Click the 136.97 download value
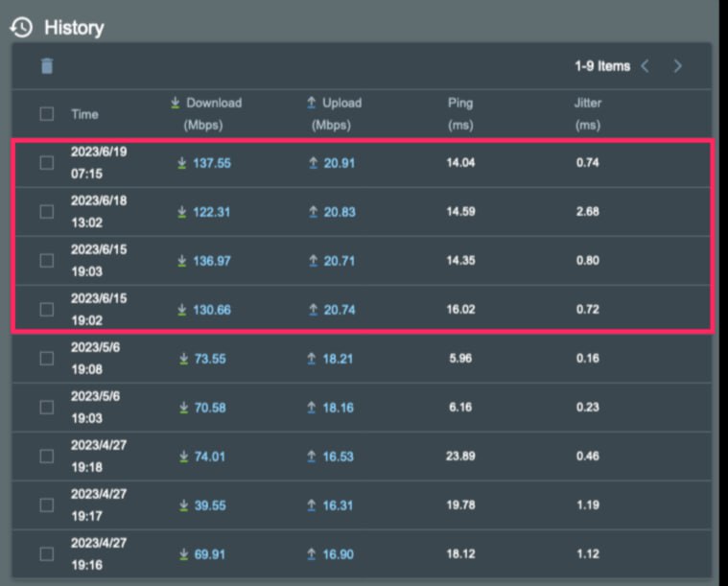Screen dimensions: 728x586 pos(212,261)
